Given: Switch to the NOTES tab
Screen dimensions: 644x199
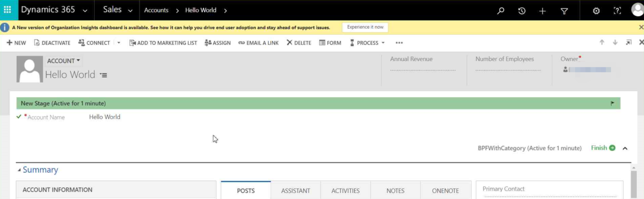Looking at the screenshot, I should [395, 191].
